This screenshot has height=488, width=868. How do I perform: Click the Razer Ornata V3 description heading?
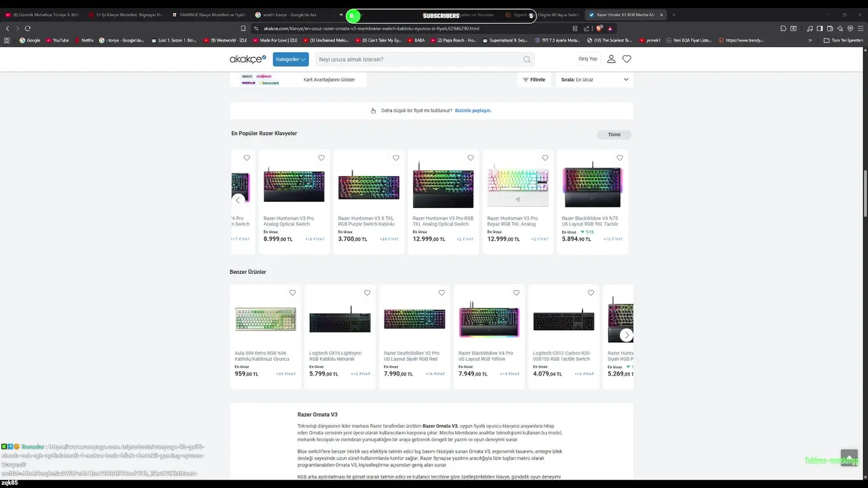click(317, 415)
